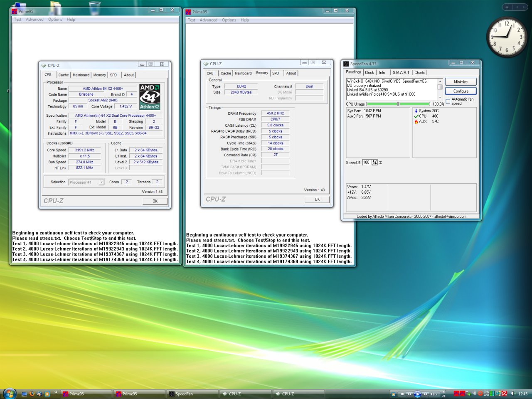Click Safely Remove Hardware tray icon
Image resolution: width=532 pixels, height=399 pixels.
pos(469,394)
